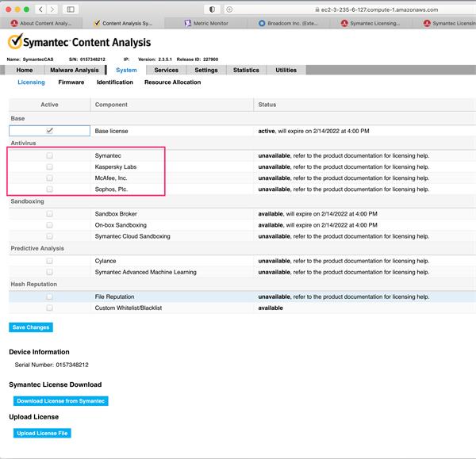
Task: Click the Upload License File button
Action: point(42,433)
